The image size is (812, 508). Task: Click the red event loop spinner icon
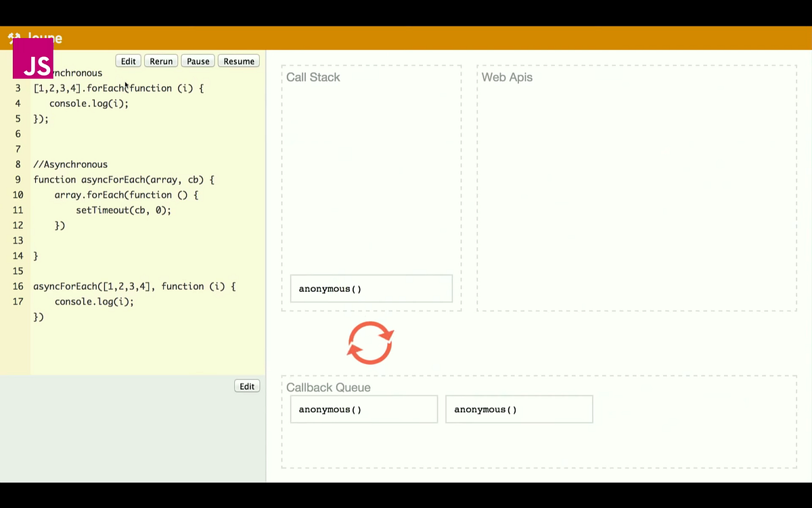click(x=370, y=343)
